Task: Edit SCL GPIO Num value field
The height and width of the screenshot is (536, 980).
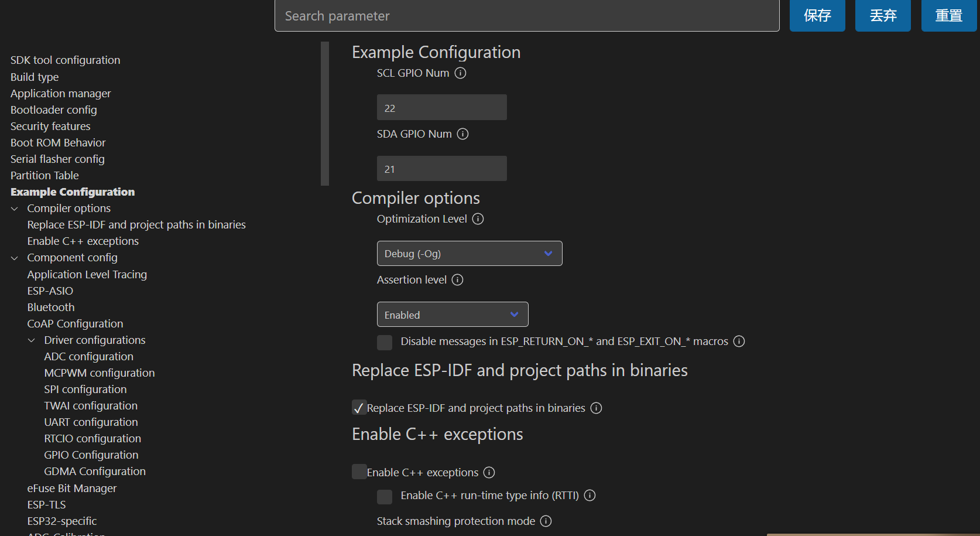Action: point(442,108)
